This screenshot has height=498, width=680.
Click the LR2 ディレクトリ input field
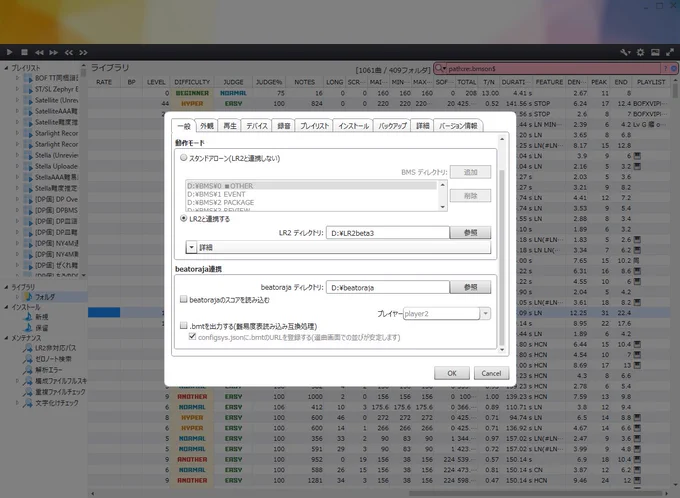point(388,233)
